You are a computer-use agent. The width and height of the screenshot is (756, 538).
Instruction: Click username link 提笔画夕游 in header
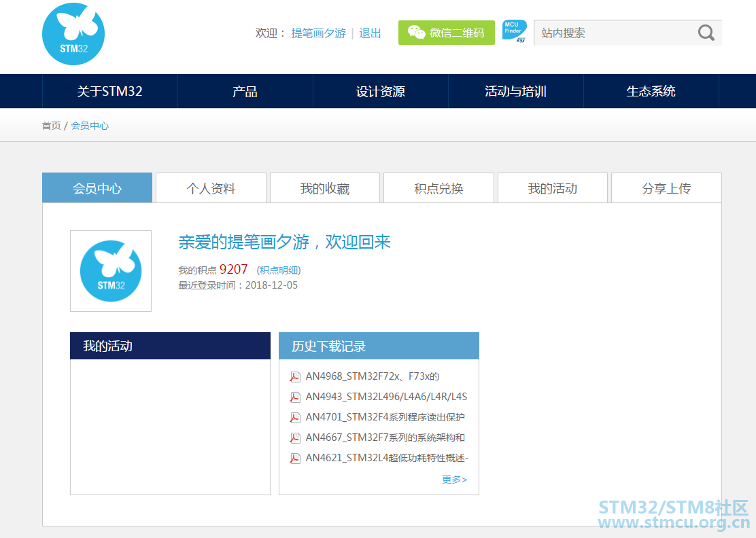tap(319, 33)
